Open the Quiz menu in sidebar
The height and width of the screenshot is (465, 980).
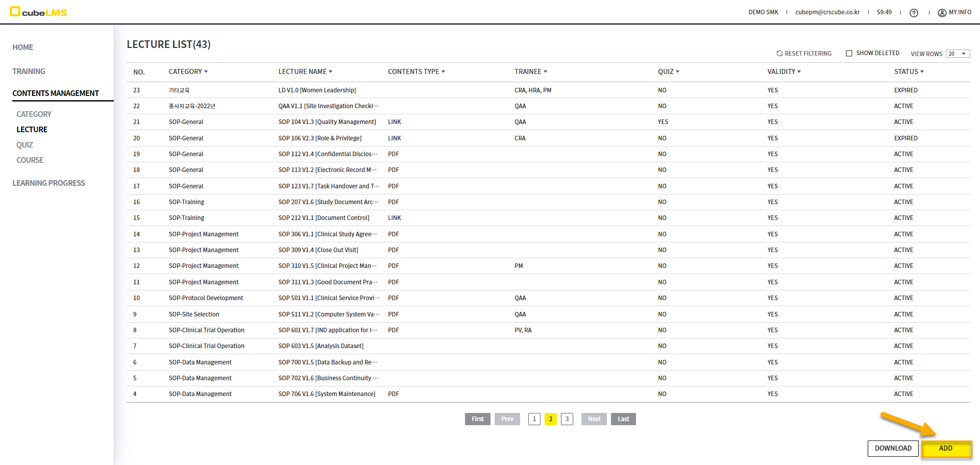point(24,145)
